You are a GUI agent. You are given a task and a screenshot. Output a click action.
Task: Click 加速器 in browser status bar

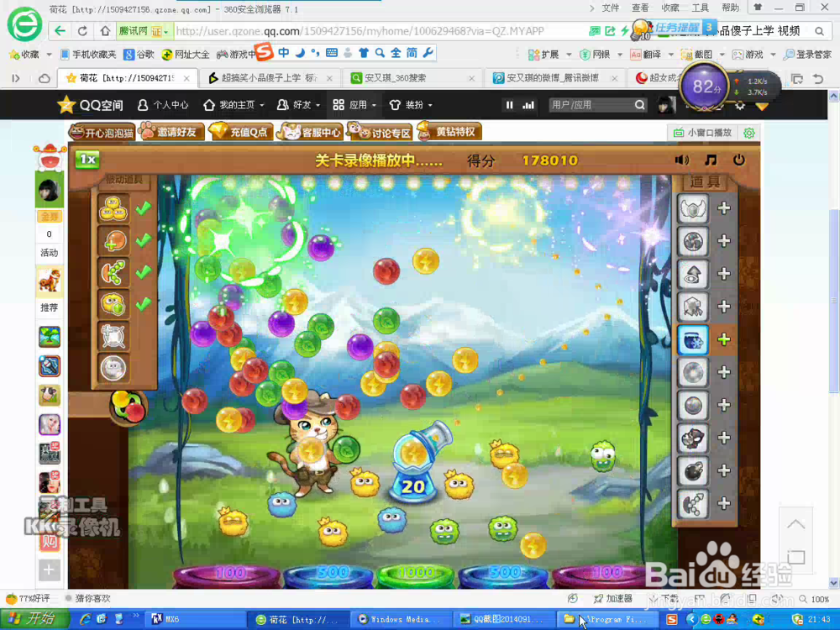click(613, 598)
